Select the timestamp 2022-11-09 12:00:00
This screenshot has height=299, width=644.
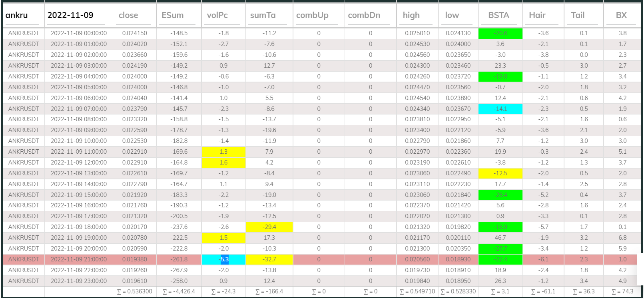click(x=79, y=163)
